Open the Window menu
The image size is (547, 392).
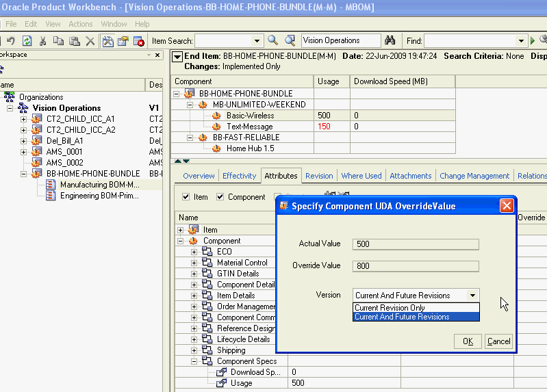(114, 24)
